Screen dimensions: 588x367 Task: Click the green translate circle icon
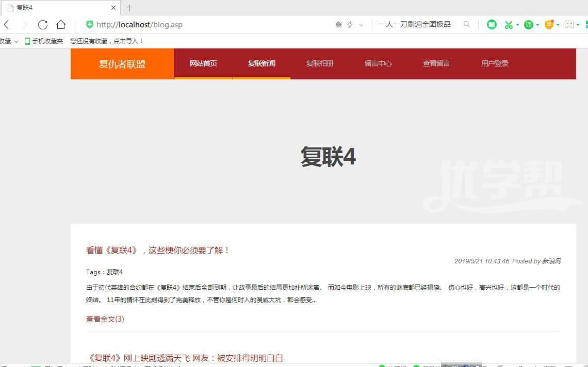click(528, 25)
